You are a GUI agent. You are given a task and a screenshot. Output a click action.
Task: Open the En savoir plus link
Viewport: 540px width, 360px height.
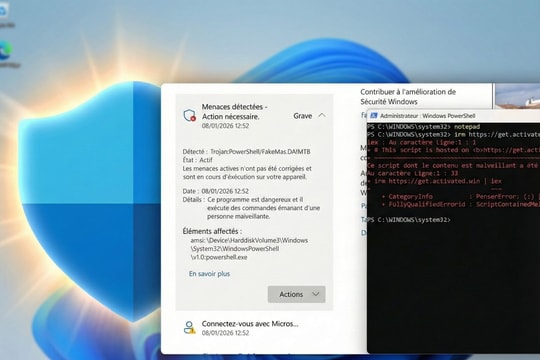click(x=209, y=274)
